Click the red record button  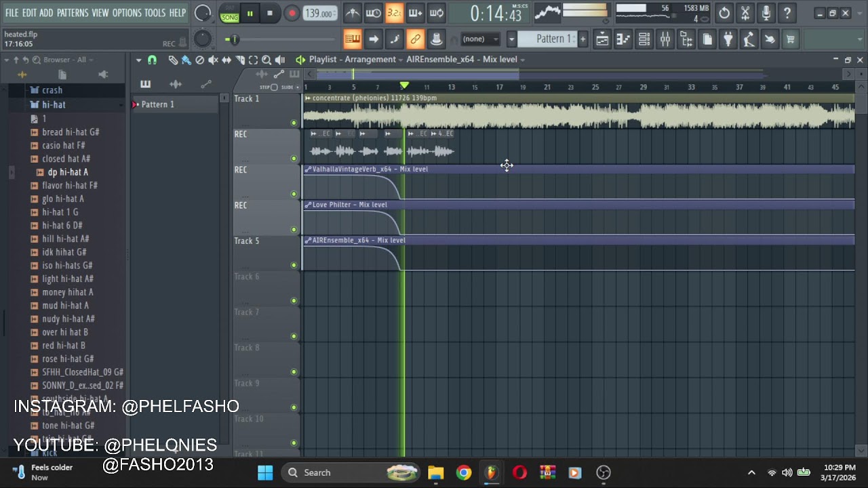point(292,13)
